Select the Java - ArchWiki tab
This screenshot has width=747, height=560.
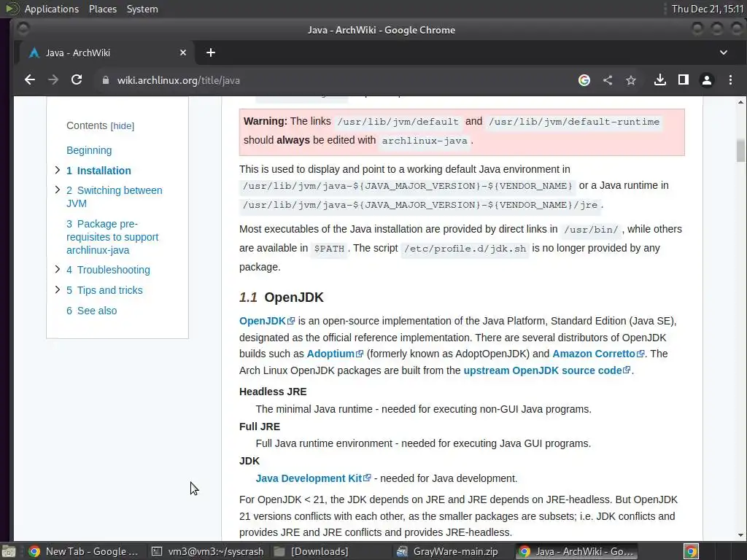[105, 52]
